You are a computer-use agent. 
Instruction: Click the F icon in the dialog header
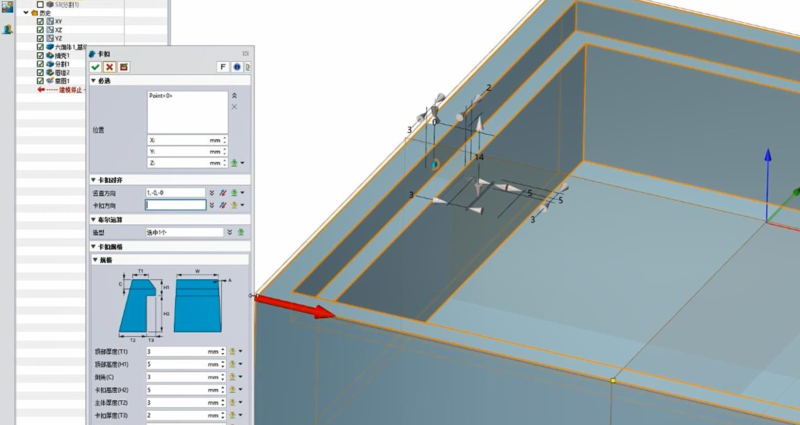click(222, 66)
